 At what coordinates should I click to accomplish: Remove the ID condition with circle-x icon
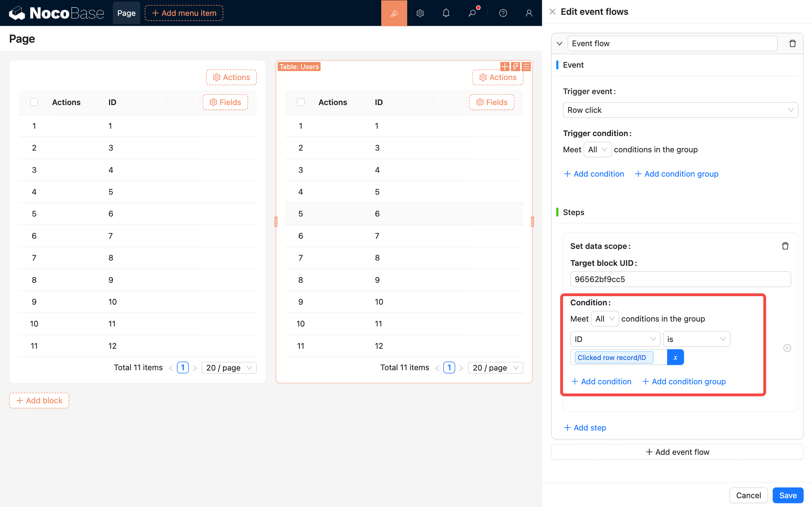tap(787, 348)
